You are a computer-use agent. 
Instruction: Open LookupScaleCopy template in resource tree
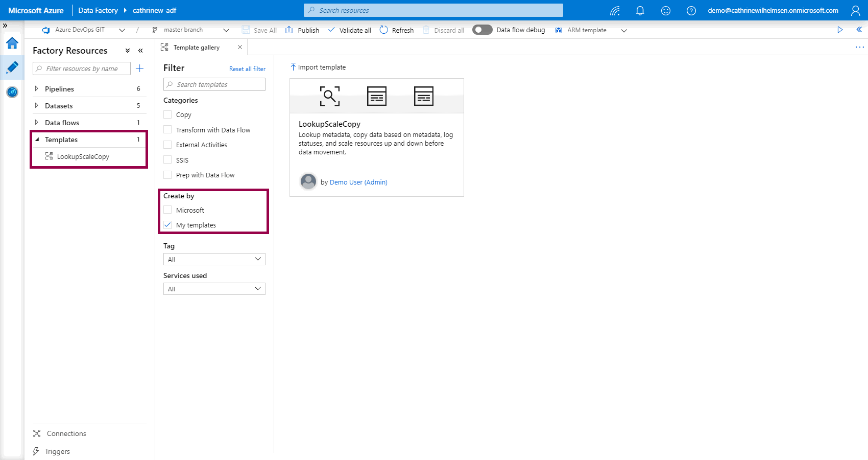(x=83, y=157)
